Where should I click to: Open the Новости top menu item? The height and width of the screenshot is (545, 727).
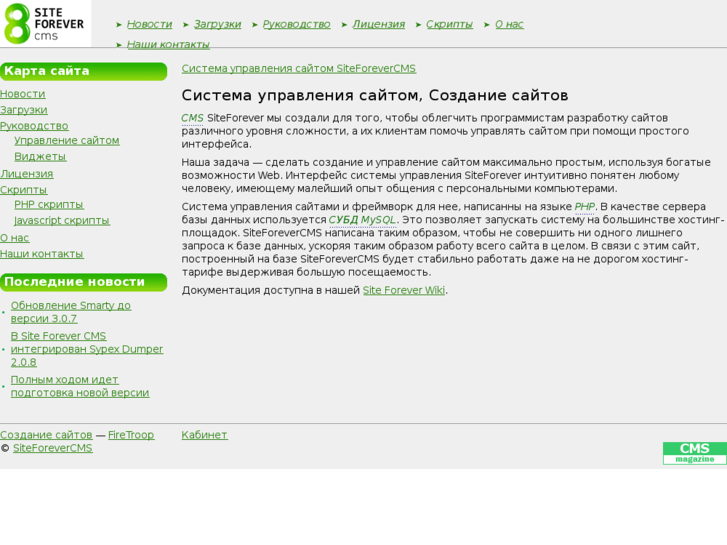click(x=149, y=24)
